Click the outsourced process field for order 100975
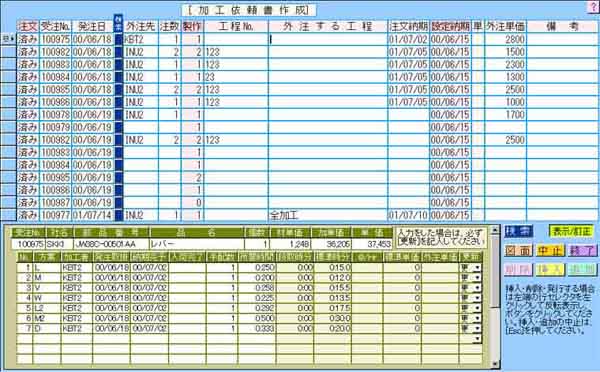600x372 pixels. tap(328, 39)
